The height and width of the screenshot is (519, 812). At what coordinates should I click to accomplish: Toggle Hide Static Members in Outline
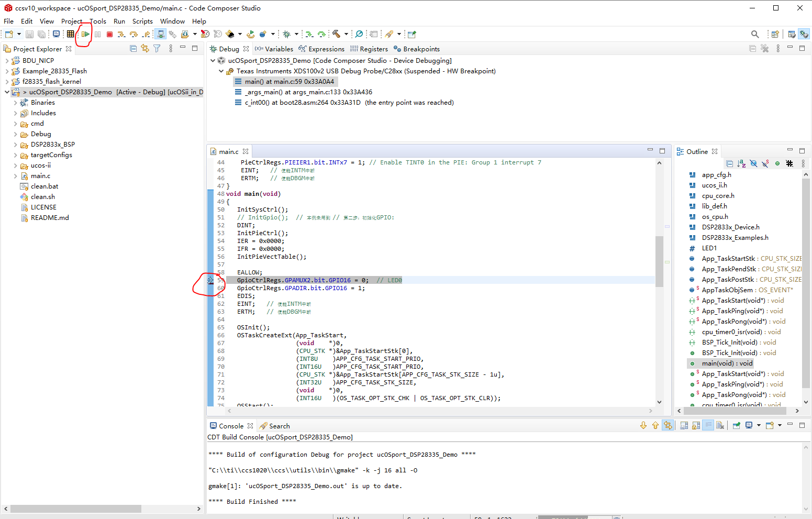tap(765, 164)
